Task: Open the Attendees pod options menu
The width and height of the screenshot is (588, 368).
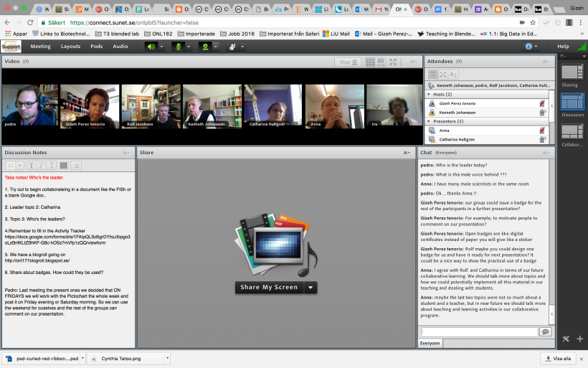Action: coord(546,62)
